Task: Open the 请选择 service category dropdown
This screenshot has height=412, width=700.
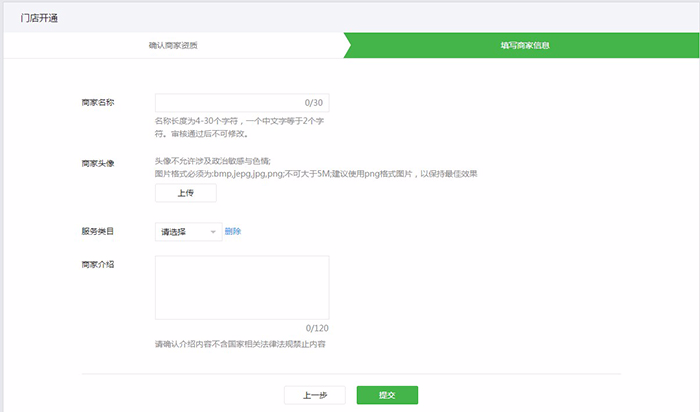Action: tap(187, 232)
